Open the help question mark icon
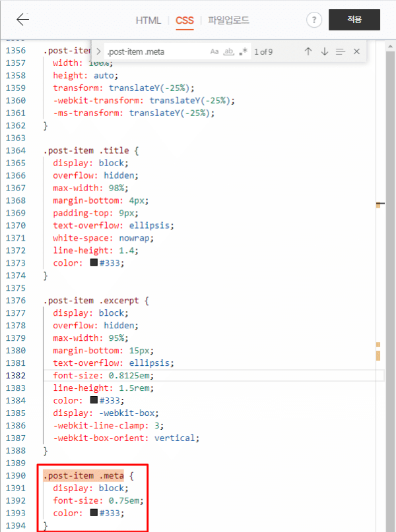 [313, 20]
